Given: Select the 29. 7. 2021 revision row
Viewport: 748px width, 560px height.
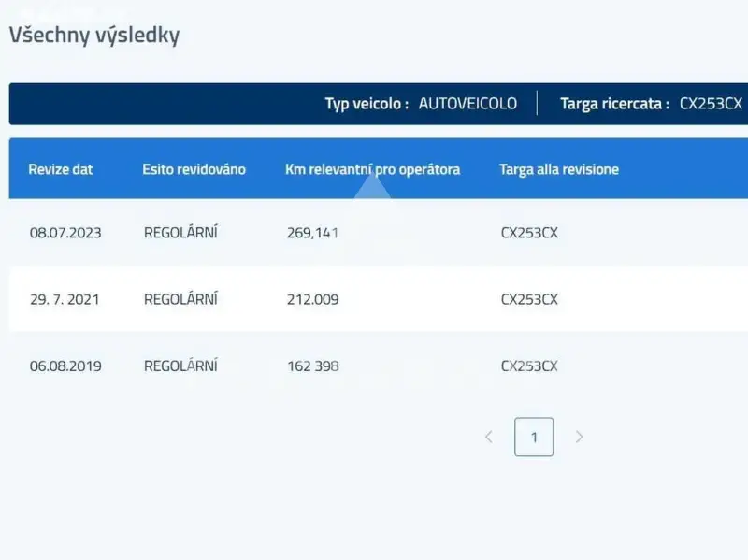Looking at the screenshot, I should [x=379, y=298].
